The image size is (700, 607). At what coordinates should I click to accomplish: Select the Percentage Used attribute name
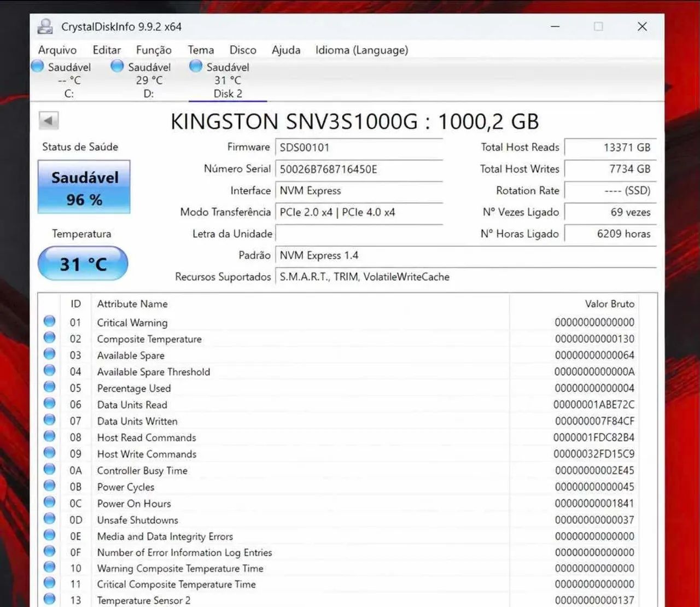pyautogui.click(x=134, y=388)
